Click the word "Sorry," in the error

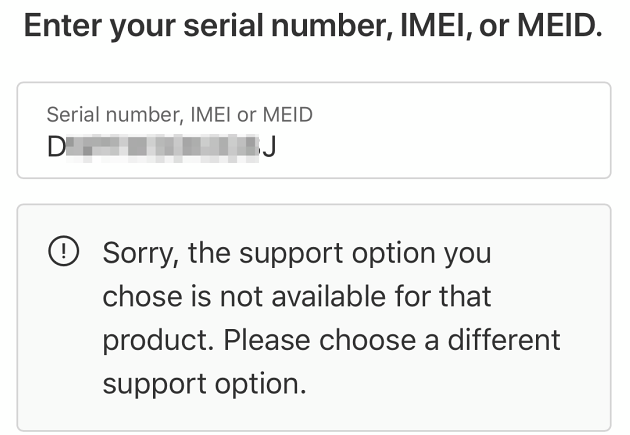(140, 253)
